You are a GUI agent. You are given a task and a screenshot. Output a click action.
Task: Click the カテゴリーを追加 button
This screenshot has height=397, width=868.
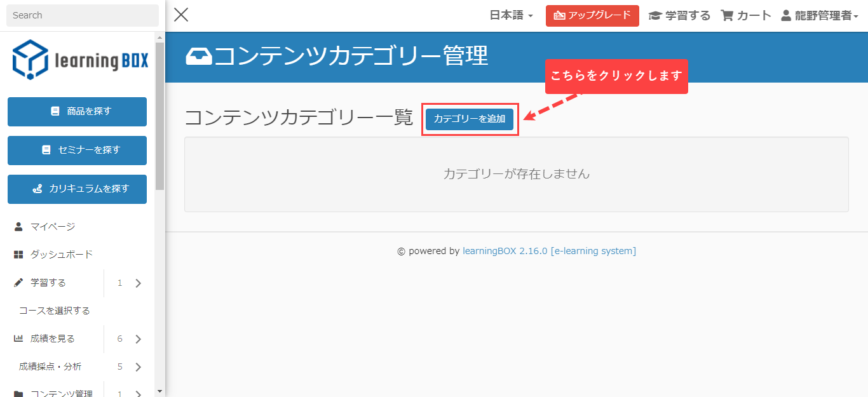point(470,119)
